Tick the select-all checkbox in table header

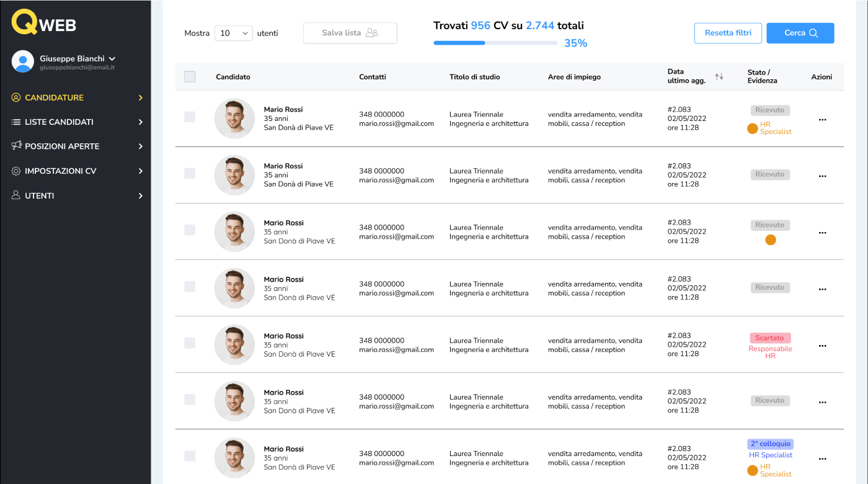pyautogui.click(x=190, y=76)
